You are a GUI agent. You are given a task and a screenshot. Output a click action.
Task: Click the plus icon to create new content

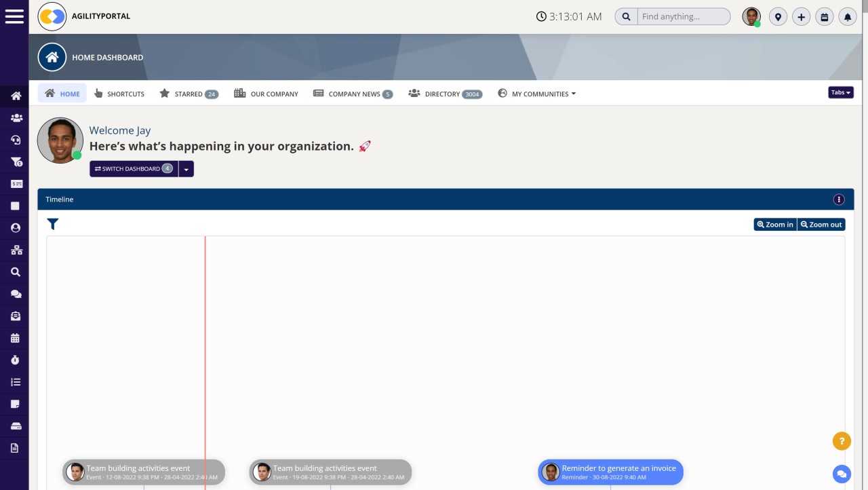(x=801, y=16)
